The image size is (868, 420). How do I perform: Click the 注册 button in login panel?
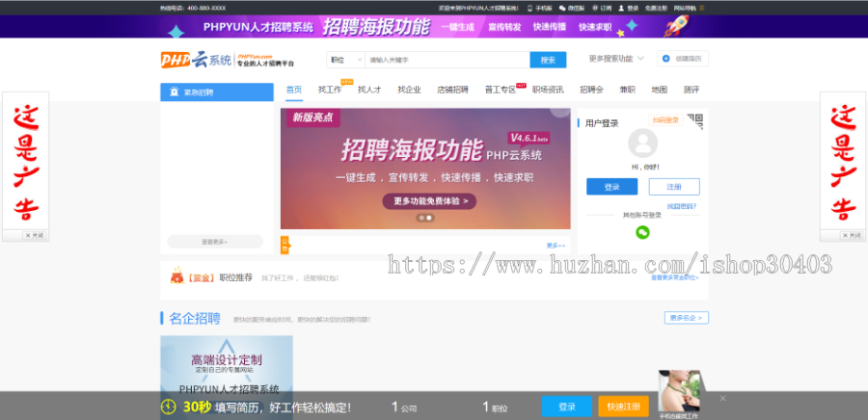click(674, 187)
